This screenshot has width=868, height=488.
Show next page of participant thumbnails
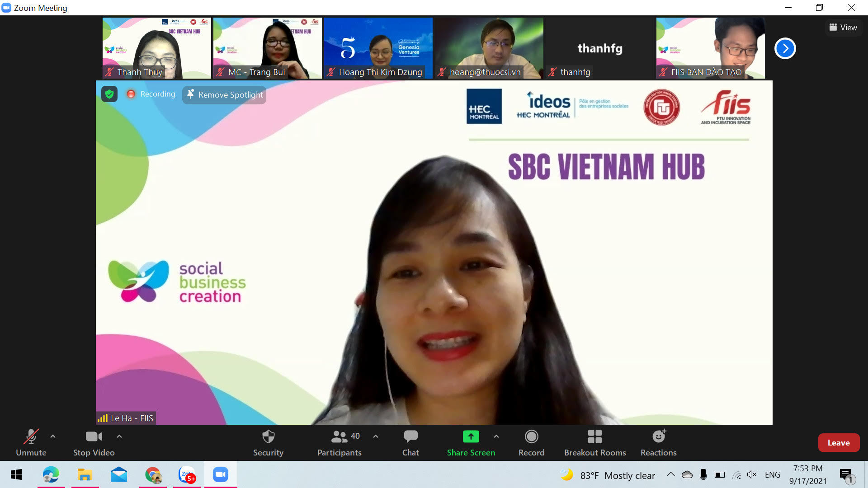tap(785, 48)
